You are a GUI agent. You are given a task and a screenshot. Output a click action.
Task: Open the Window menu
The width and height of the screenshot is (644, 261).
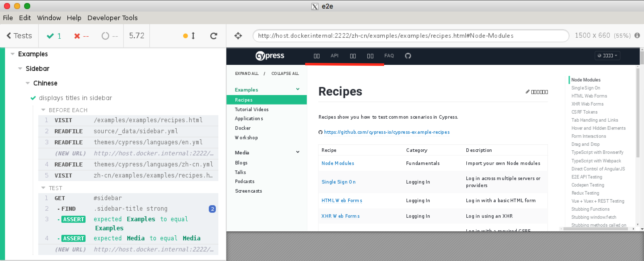tap(49, 18)
